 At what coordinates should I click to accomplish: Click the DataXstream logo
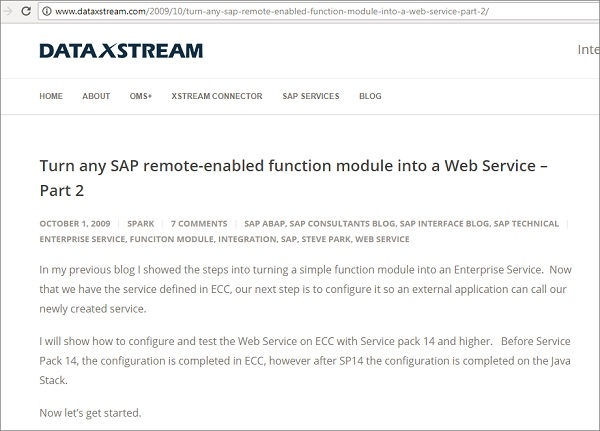pos(121,51)
